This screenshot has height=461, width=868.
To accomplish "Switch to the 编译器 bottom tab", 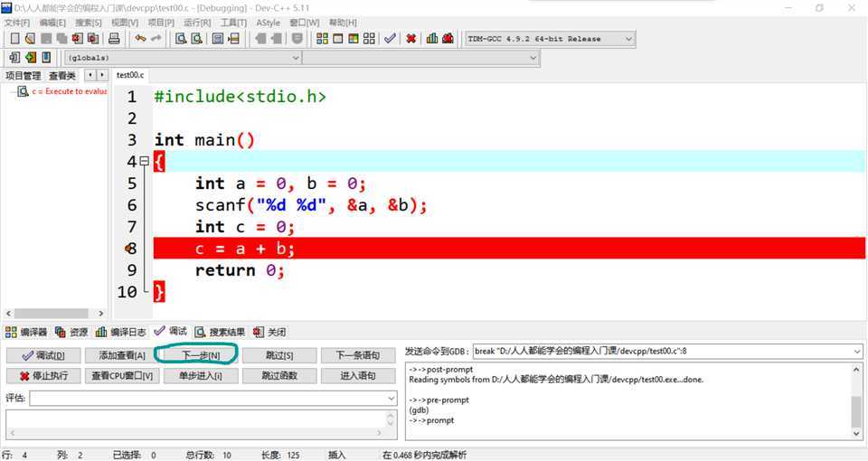I will click(x=26, y=332).
